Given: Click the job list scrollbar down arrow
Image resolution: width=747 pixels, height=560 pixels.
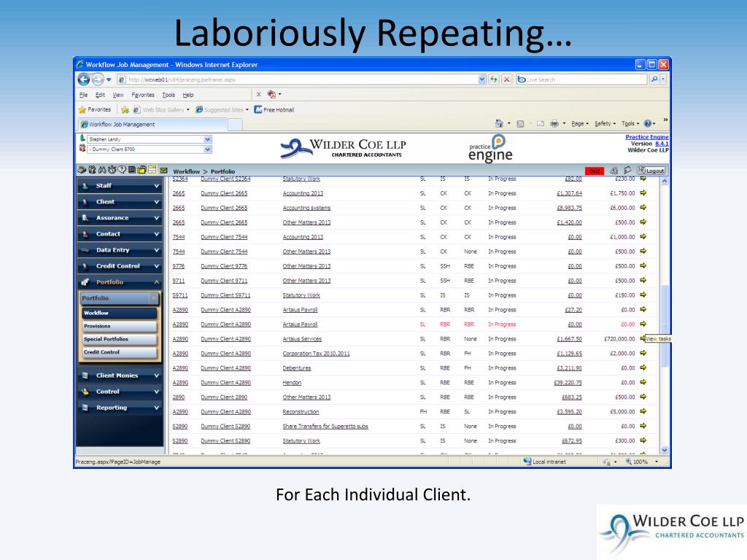Looking at the screenshot, I should coord(664,450).
